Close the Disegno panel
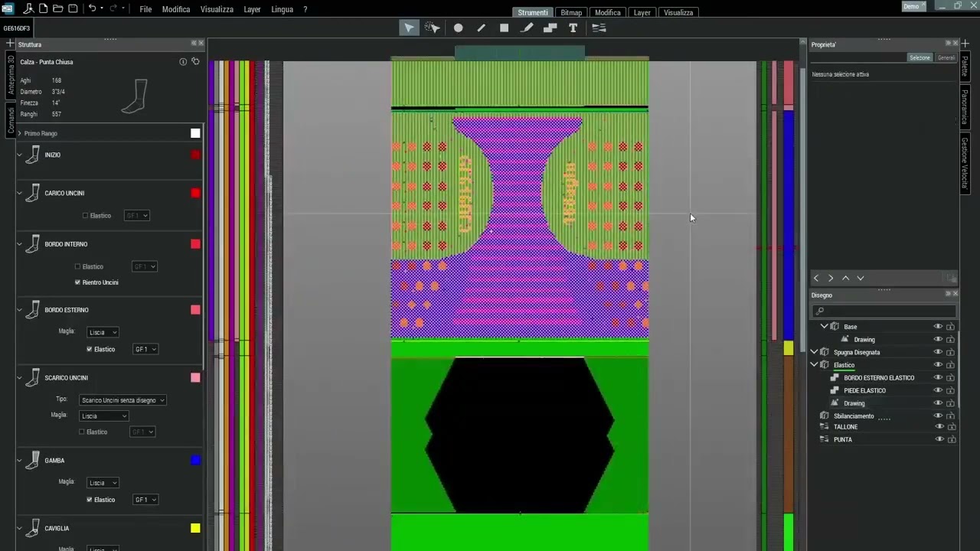The image size is (980, 551). coord(955,294)
